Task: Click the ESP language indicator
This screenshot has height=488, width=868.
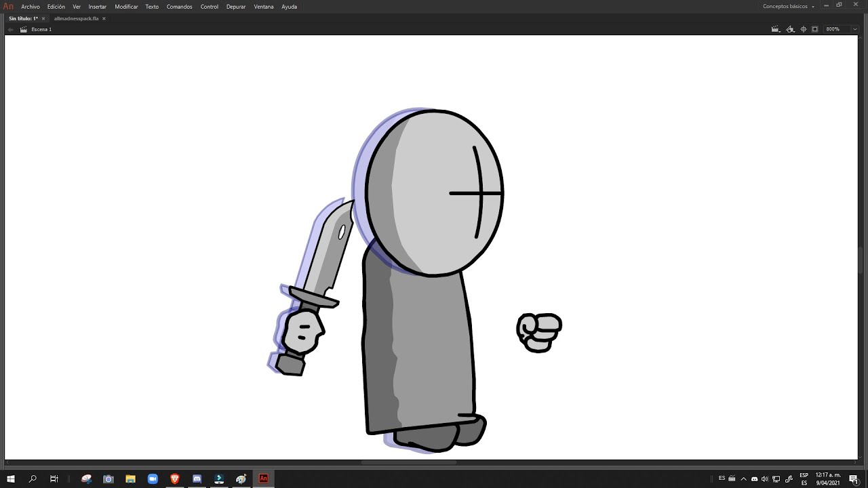Action: point(804,479)
